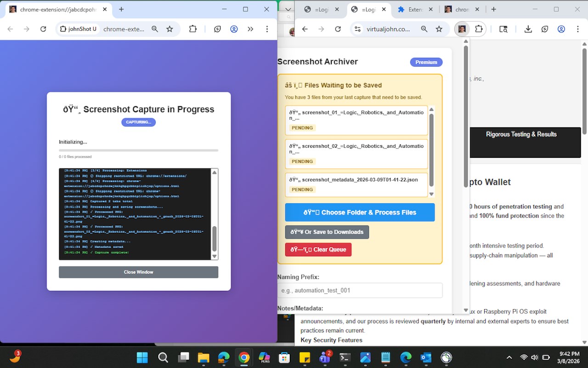
Task: Open new tab in left Chrome window
Action: pyautogui.click(x=121, y=9)
